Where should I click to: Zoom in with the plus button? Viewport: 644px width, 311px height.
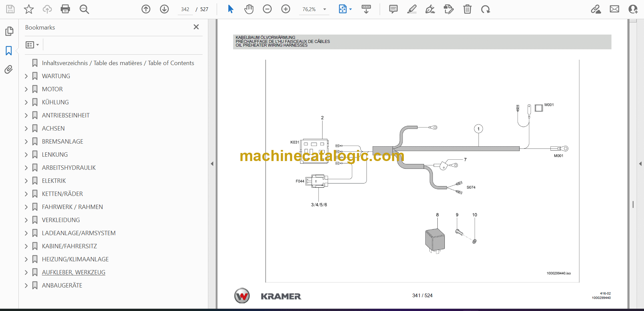(x=286, y=9)
